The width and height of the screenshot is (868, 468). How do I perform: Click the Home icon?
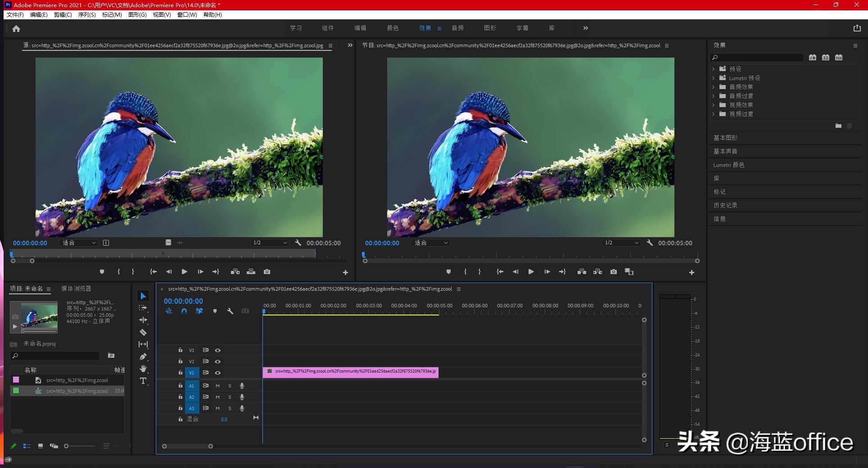pos(16,28)
